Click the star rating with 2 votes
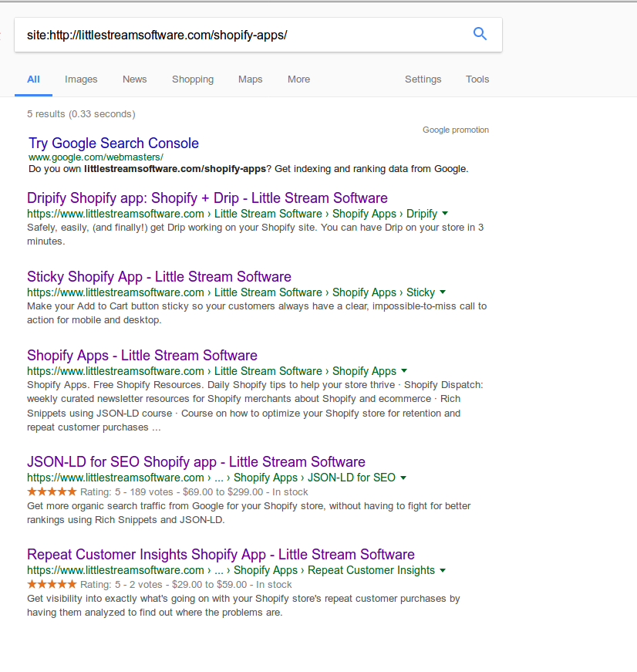 point(52,584)
